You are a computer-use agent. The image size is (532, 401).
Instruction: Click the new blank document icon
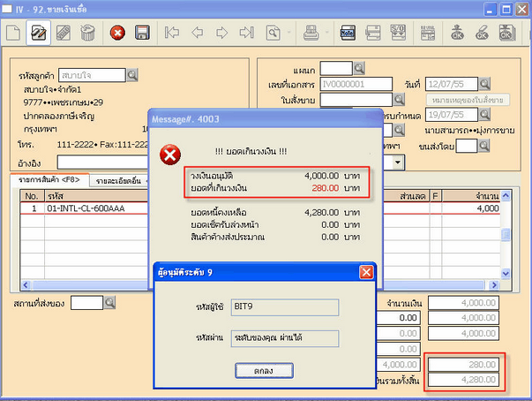13,34
